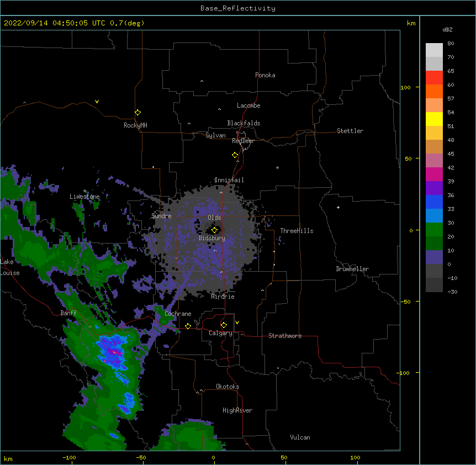The width and height of the screenshot is (476, 465).
Task: Select the Drumheller label
Action: 352,269
